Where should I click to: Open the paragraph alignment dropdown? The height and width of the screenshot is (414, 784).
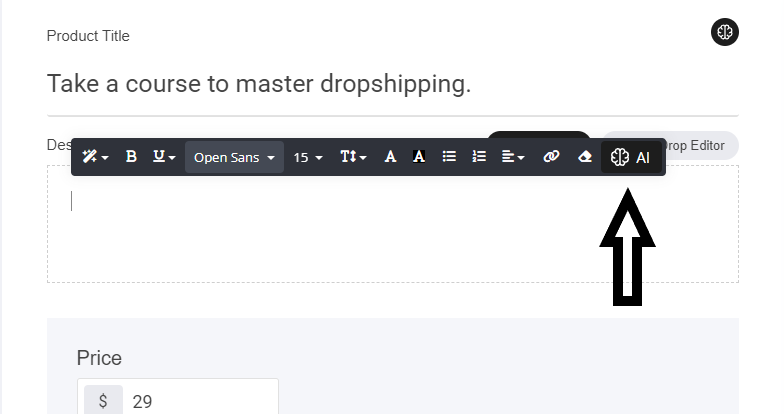coord(513,157)
